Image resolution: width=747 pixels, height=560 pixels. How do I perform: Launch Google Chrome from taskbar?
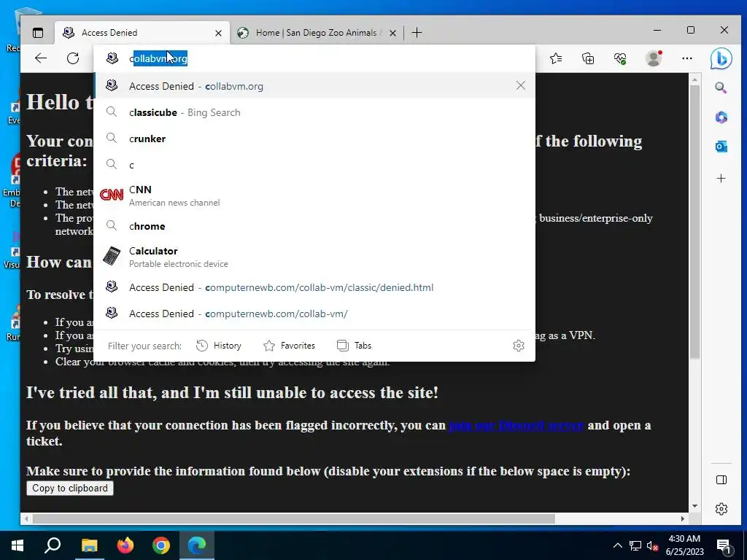(161, 545)
